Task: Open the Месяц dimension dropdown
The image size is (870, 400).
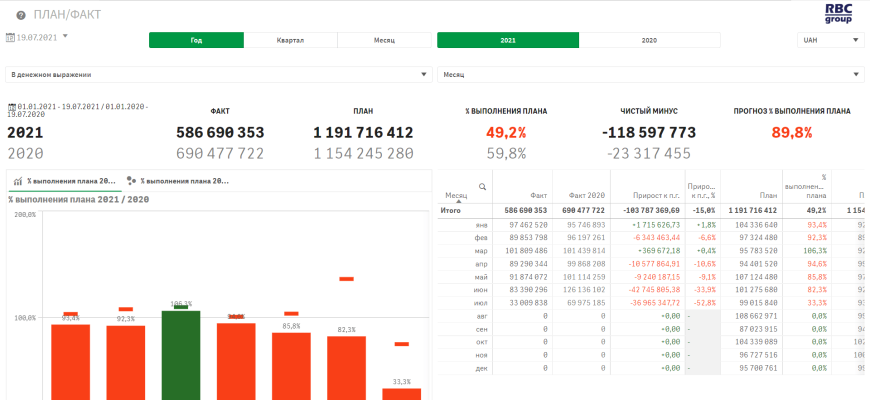Action: point(650,74)
